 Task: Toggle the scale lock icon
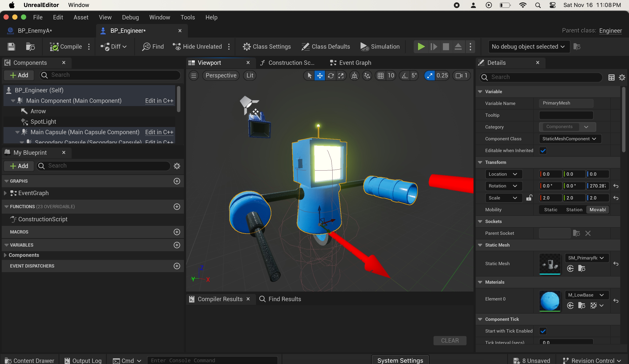coord(529,198)
